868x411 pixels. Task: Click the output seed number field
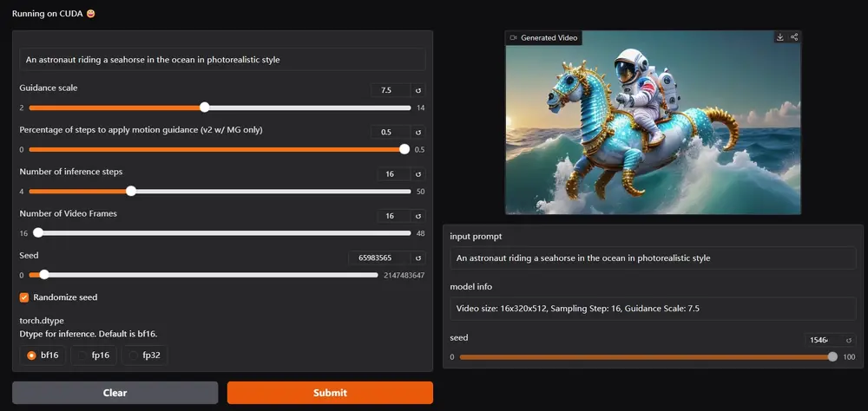[823, 340]
